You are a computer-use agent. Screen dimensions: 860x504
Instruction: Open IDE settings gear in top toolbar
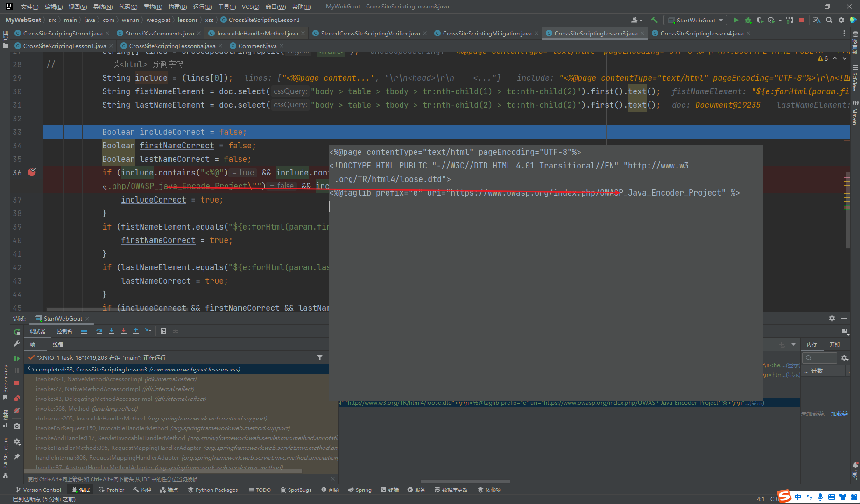[841, 20]
